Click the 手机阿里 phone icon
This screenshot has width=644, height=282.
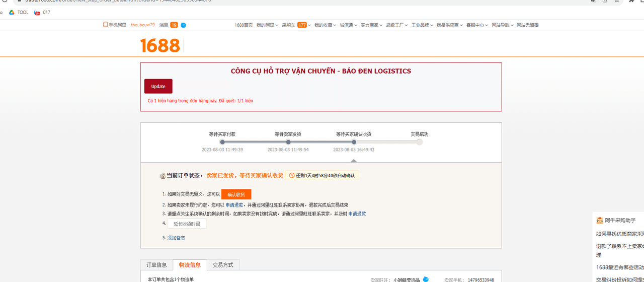point(106,25)
